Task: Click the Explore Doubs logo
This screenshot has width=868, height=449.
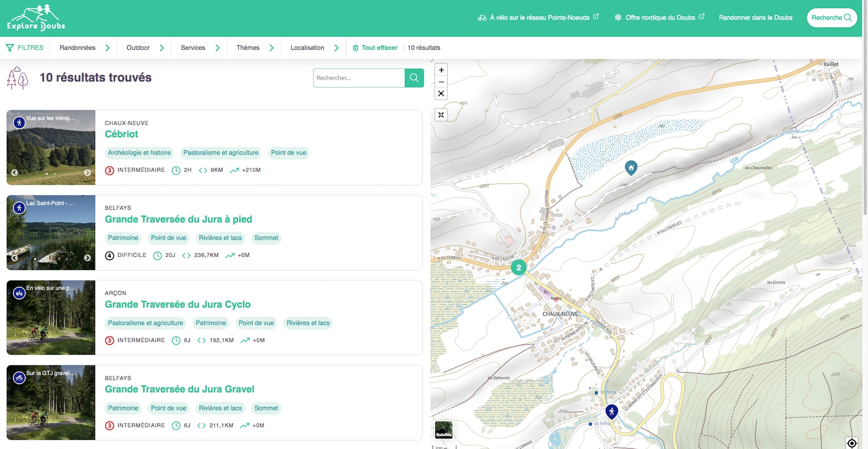Action: 36,18
